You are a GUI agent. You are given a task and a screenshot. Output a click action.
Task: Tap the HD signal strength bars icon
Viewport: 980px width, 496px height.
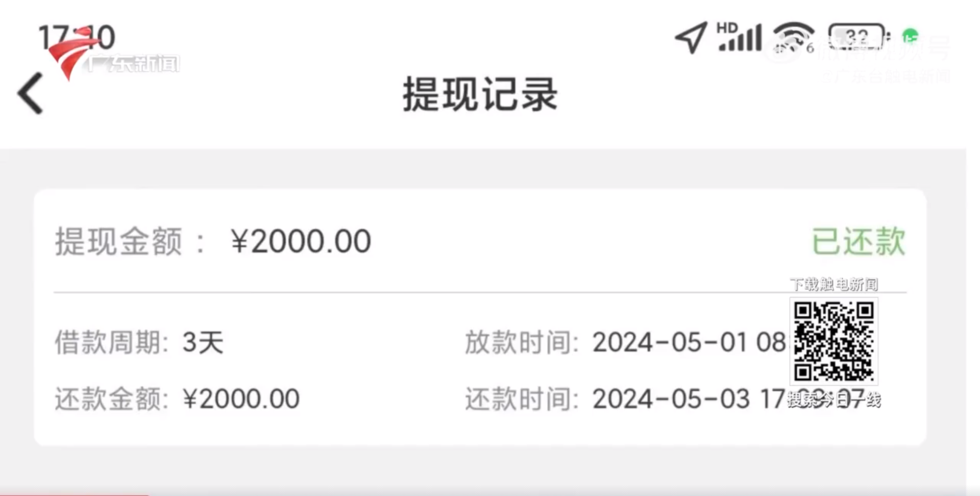click(x=739, y=37)
